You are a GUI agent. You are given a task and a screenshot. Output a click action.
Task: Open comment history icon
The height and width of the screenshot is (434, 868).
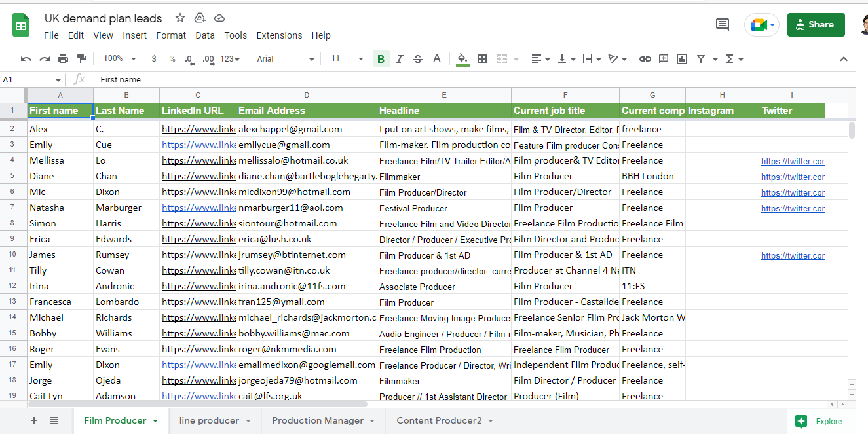[x=723, y=25]
